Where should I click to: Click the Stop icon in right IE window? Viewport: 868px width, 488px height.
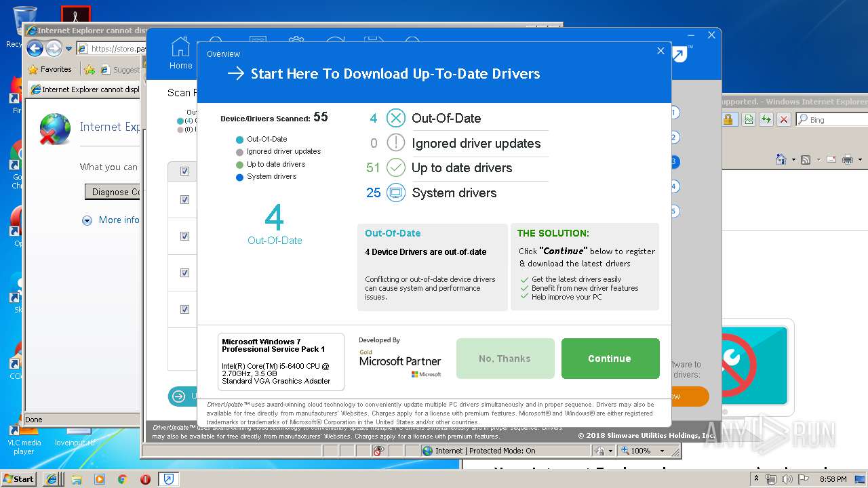click(x=784, y=119)
